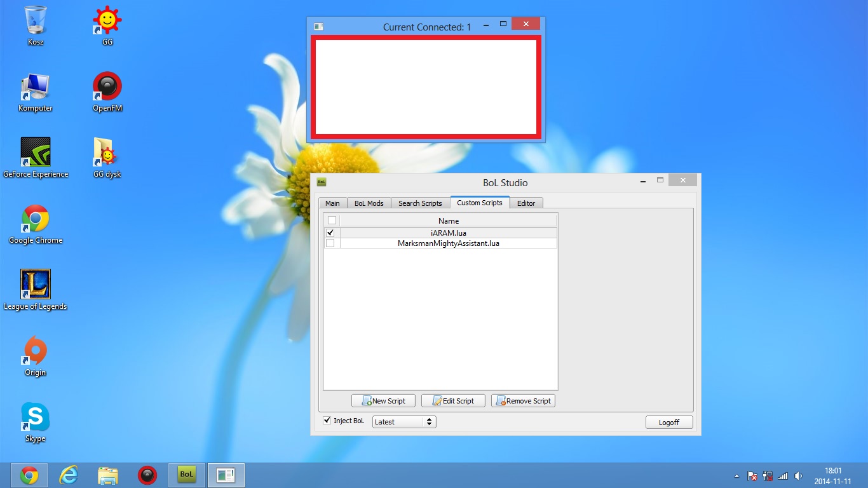
Task: Minimize the BoL Studio window
Action: coord(643,181)
